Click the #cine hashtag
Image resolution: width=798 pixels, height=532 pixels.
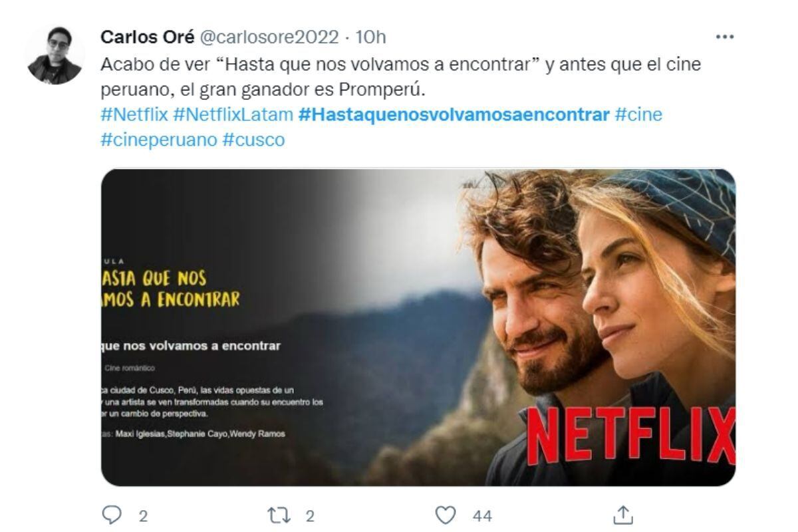638,114
